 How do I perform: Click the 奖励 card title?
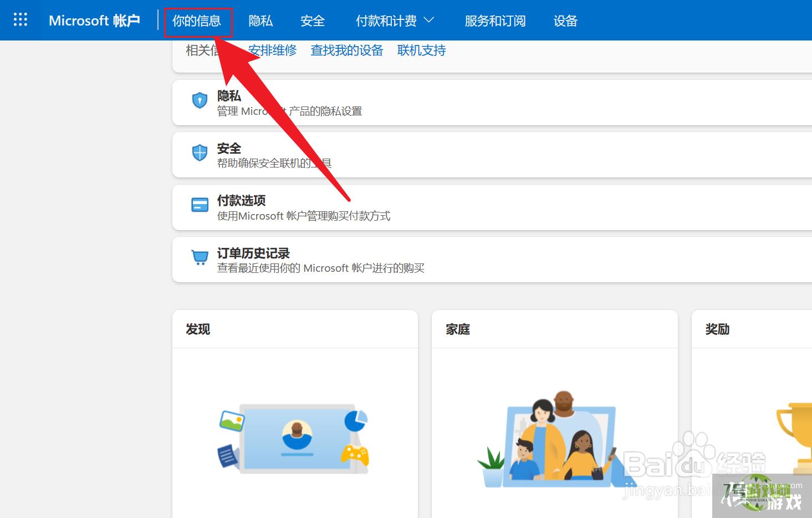pos(717,329)
